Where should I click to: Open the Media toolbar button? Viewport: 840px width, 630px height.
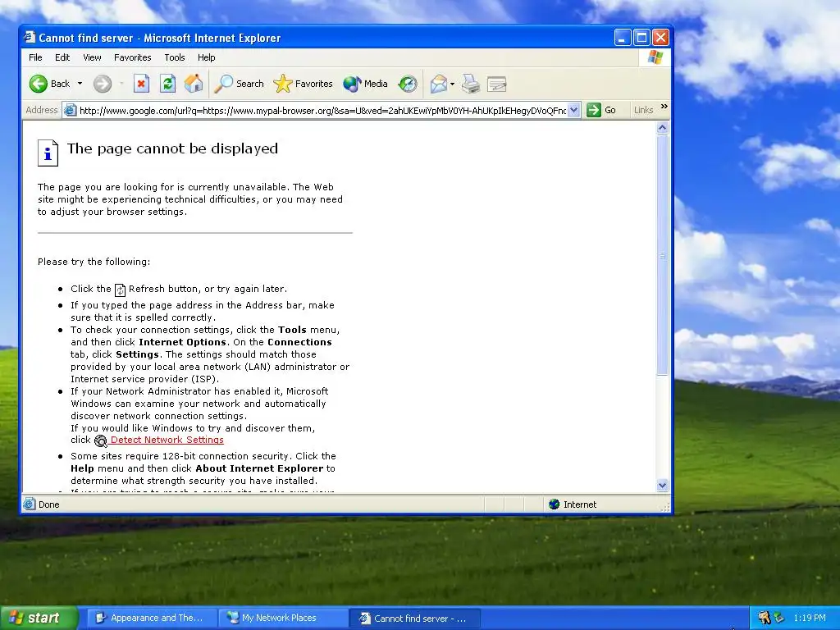click(365, 84)
